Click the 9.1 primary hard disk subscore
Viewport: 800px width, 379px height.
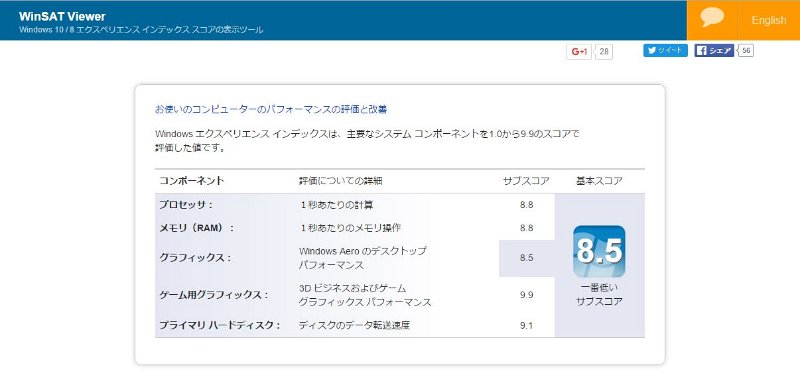coord(527,325)
